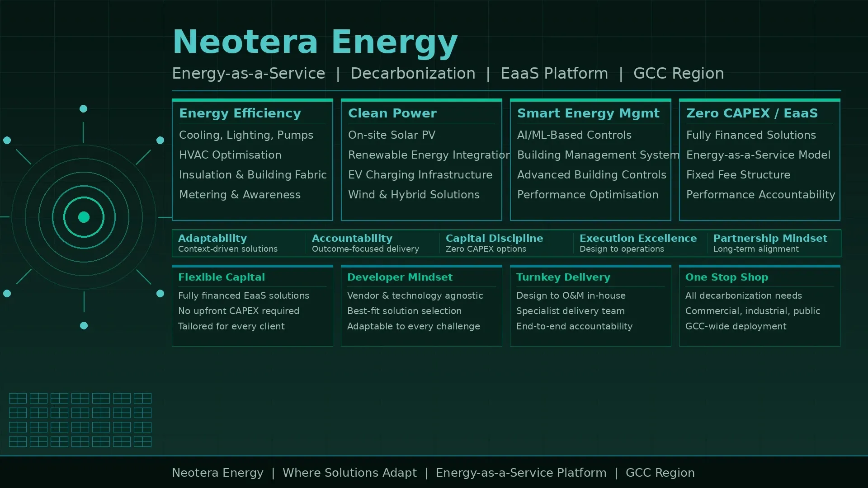The image size is (868, 488).
Task: Click the top node above radar circles
Action: pyautogui.click(x=83, y=108)
